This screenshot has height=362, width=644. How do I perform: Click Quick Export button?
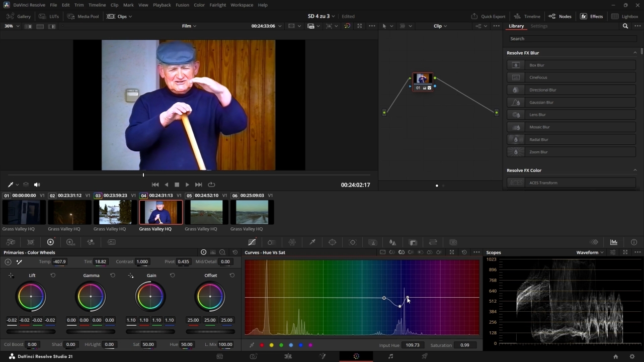[x=489, y=16]
